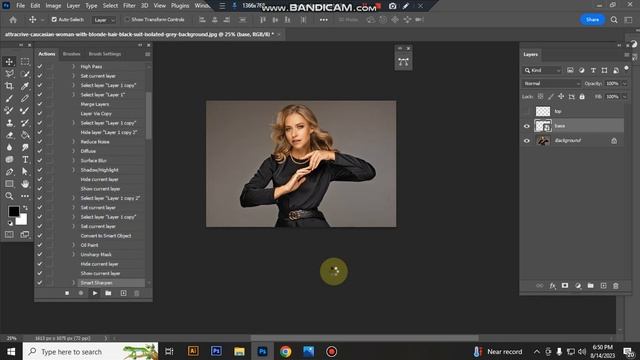Viewport: 640px width, 360px height.
Task: Open the Select menu
Action: tap(110, 6)
